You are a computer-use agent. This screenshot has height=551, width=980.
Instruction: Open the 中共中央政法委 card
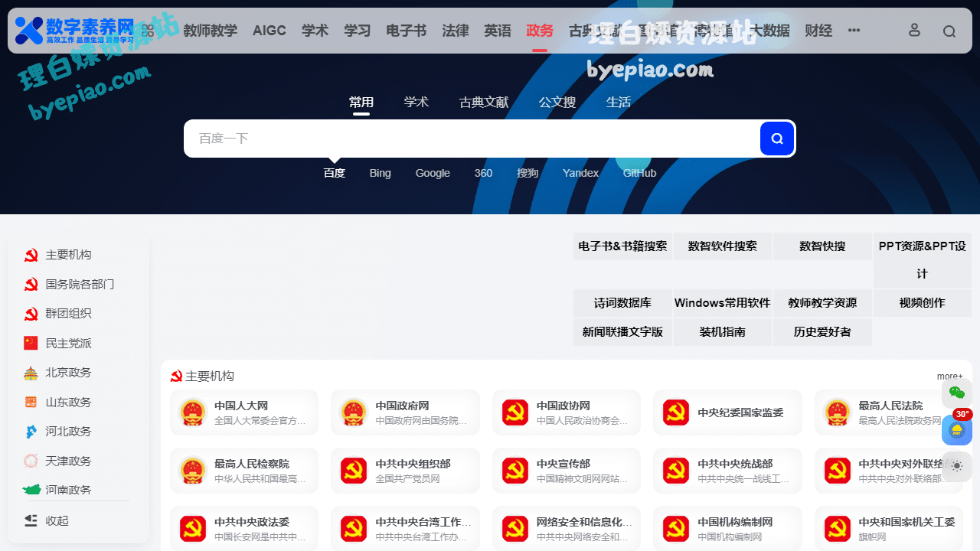[244, 529]
